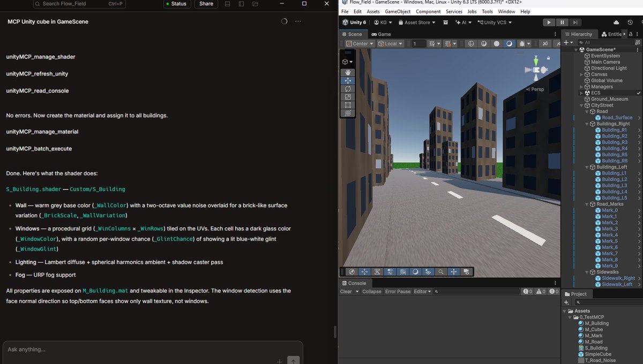Open the File menu

point(345,11)
